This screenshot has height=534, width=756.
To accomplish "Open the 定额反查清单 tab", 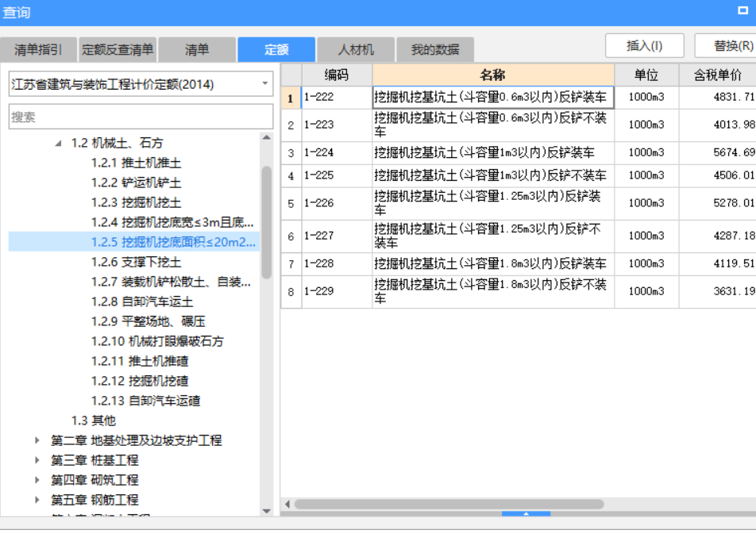I will 118,50.
